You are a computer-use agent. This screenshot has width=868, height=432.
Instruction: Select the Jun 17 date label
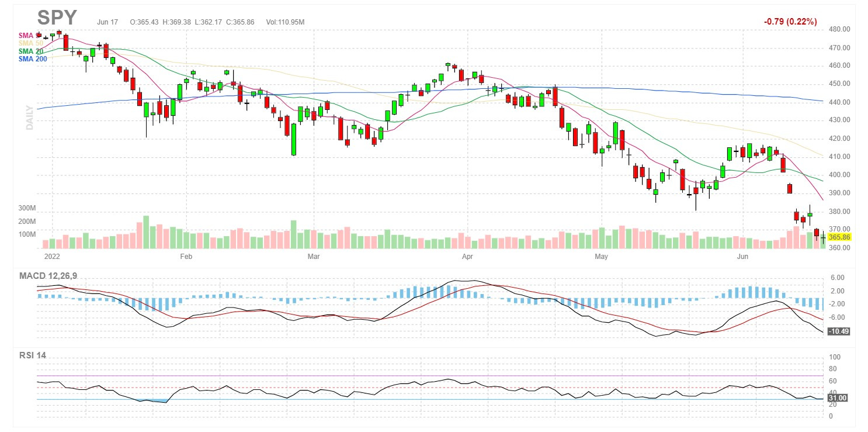(x=107, y=22)
